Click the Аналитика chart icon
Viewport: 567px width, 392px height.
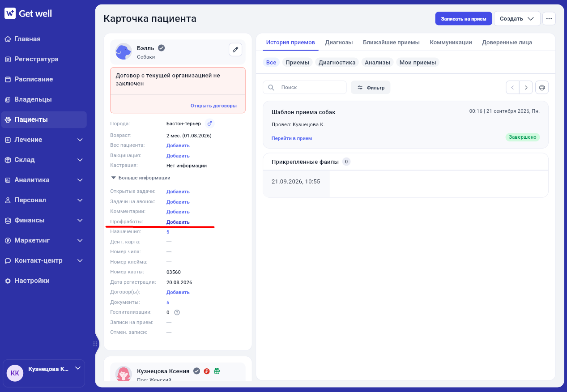click(x=8, y=180)
